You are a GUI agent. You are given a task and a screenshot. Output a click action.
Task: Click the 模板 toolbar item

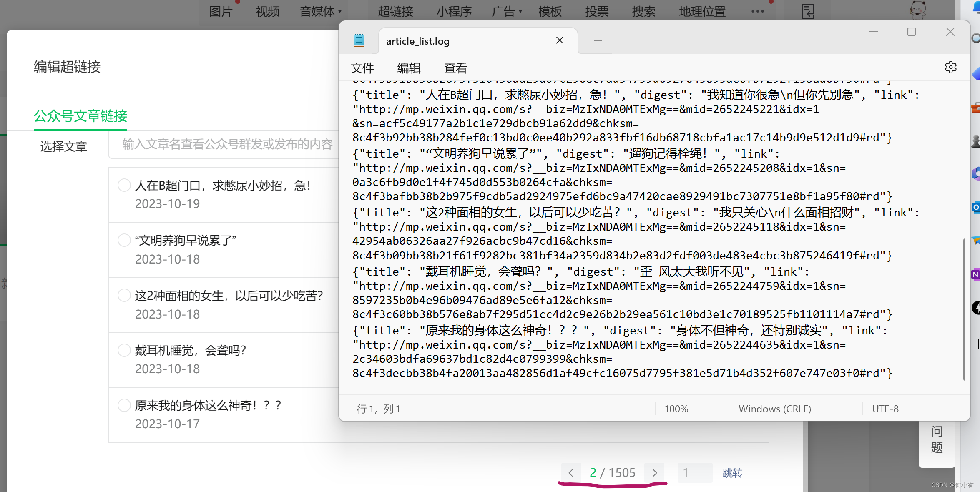(x=550, y=12)
